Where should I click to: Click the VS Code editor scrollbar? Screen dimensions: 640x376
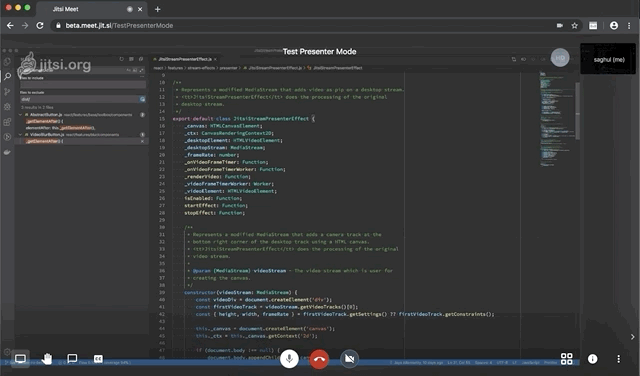coord(578,111)
